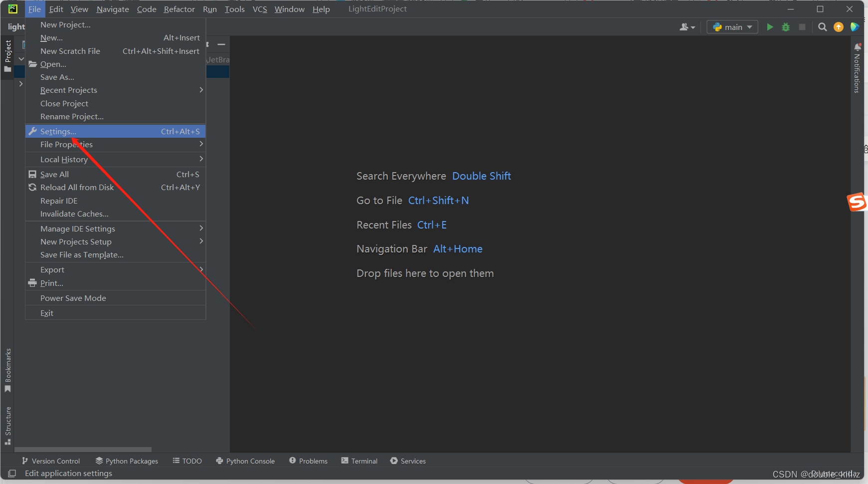
Task: Open the Python Console tool window
Action: coord(245,461)
